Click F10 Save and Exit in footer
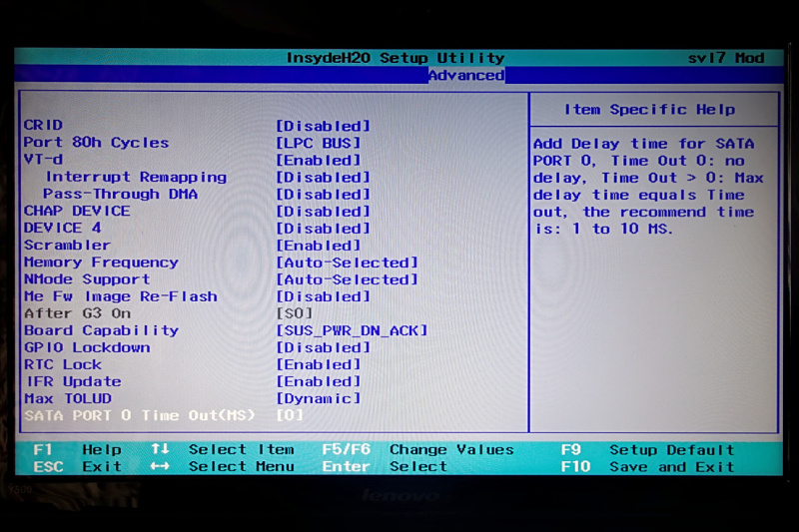799x532 pixels. [647, 467]
